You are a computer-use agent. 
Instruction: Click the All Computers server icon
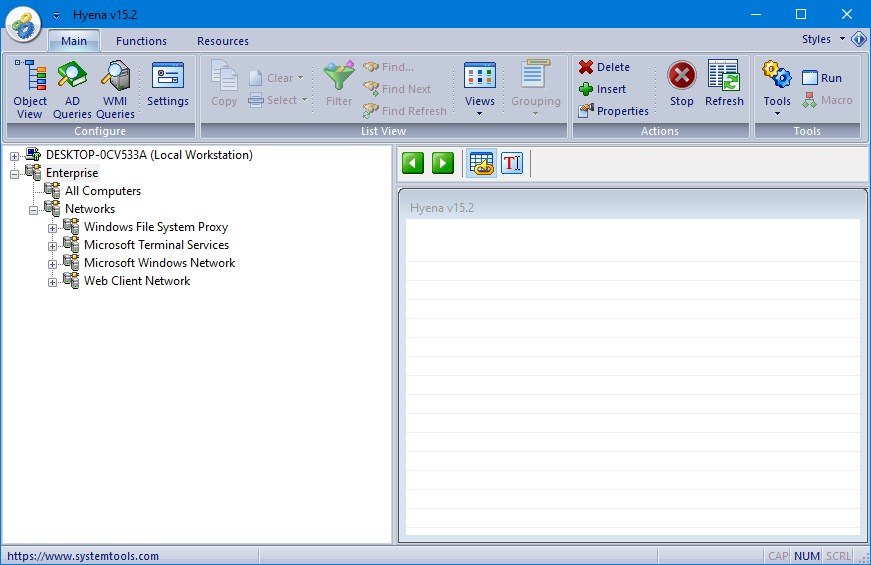(52, 190)
